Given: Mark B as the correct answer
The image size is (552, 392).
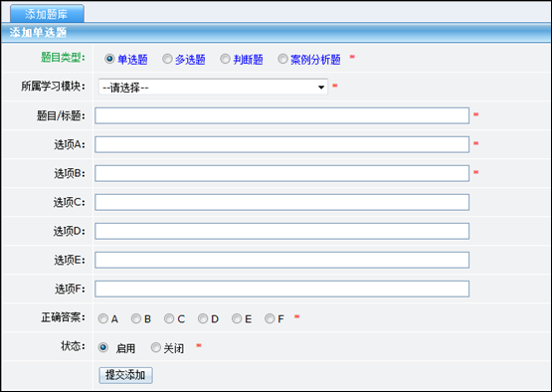Looking at the screenshot, I should pyautogui.click(x=136, y=318).
